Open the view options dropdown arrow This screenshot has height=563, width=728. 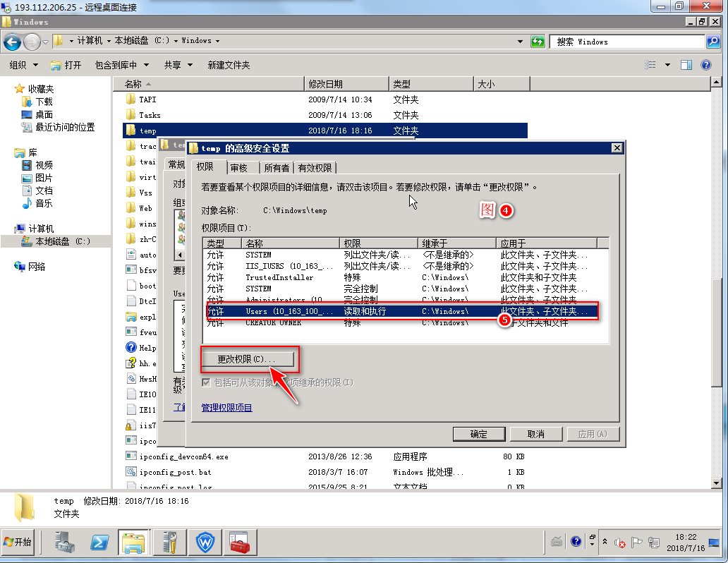[667, 65]
